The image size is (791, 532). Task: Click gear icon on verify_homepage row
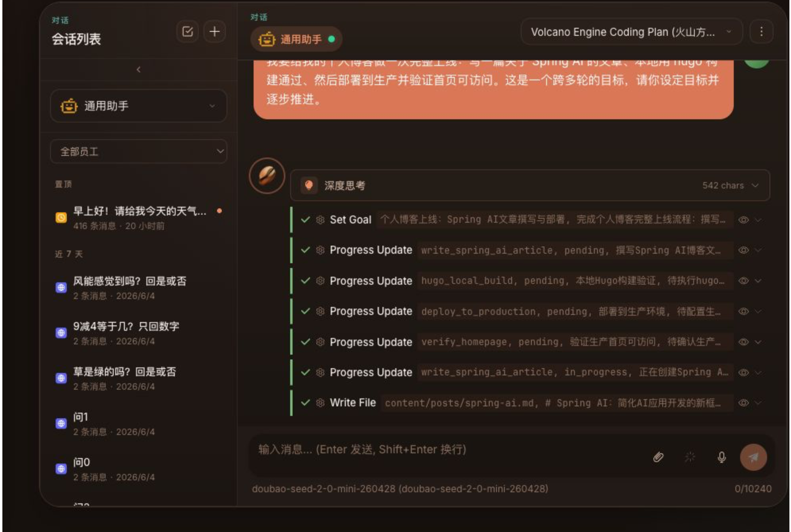(x=320, y=342)
